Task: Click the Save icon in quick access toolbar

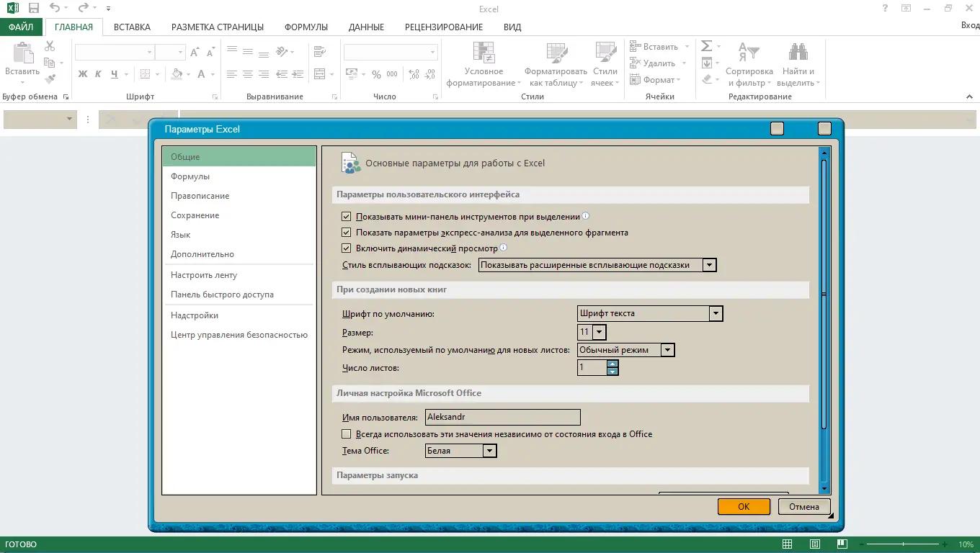Action: 34,9
